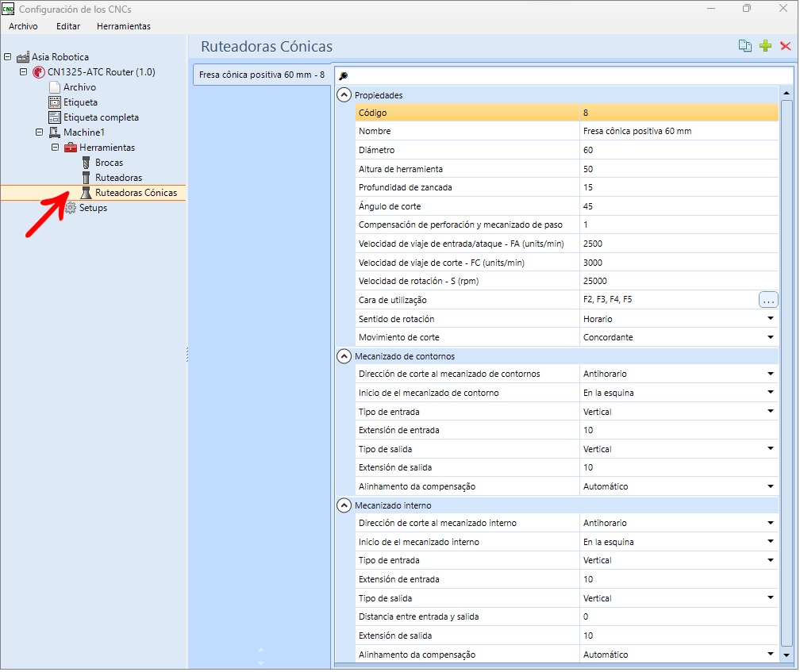This screenshot has height=672, width=800.
Task: Click the Etiqueta label icon
Action: click(55, 102)
